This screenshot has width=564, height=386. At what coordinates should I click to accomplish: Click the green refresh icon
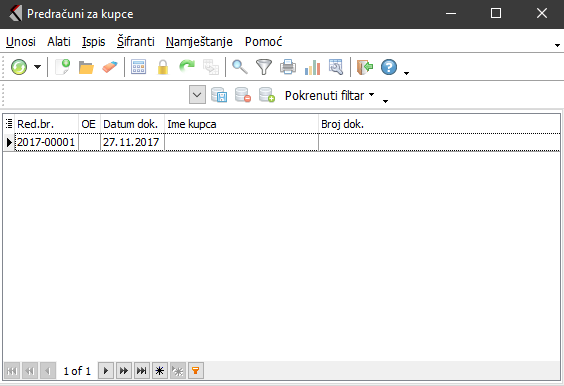pyautogui.click(x=19, y=67)
